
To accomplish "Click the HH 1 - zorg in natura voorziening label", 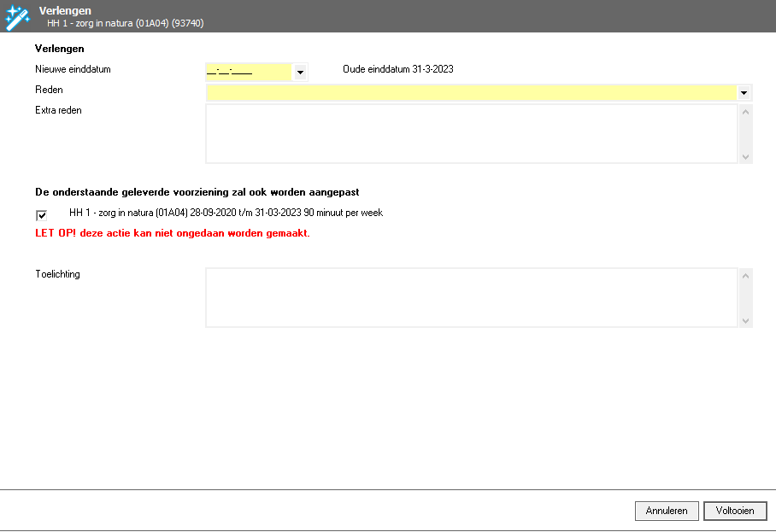I will [226, 213].
